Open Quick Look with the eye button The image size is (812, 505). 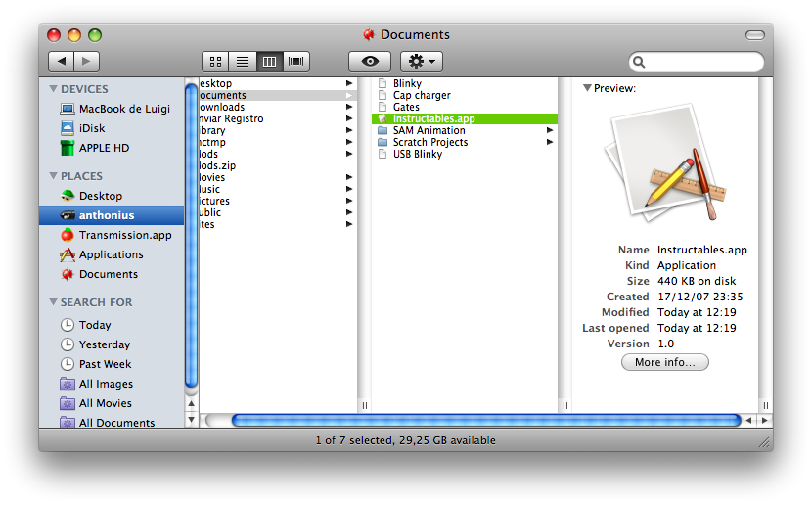pos(370,62)
